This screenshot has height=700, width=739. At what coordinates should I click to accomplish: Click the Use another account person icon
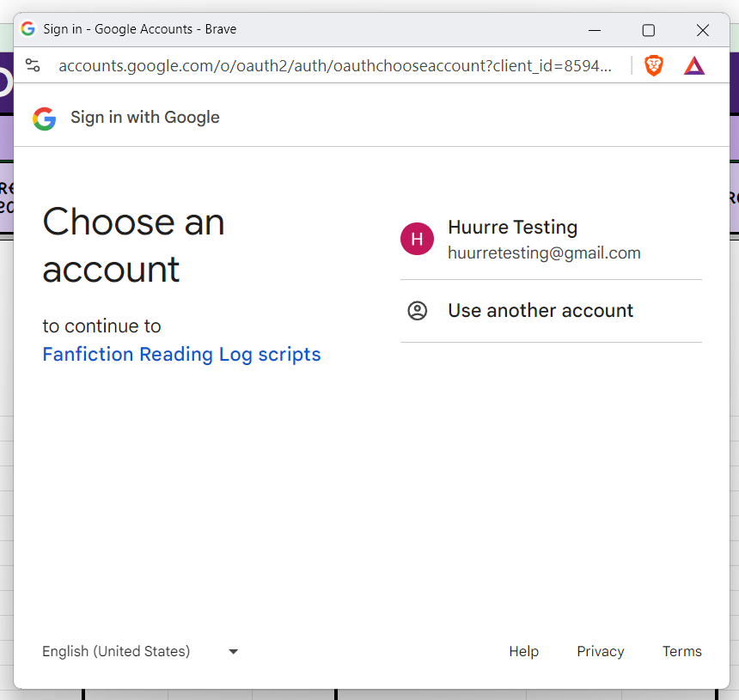coord(417,311)
